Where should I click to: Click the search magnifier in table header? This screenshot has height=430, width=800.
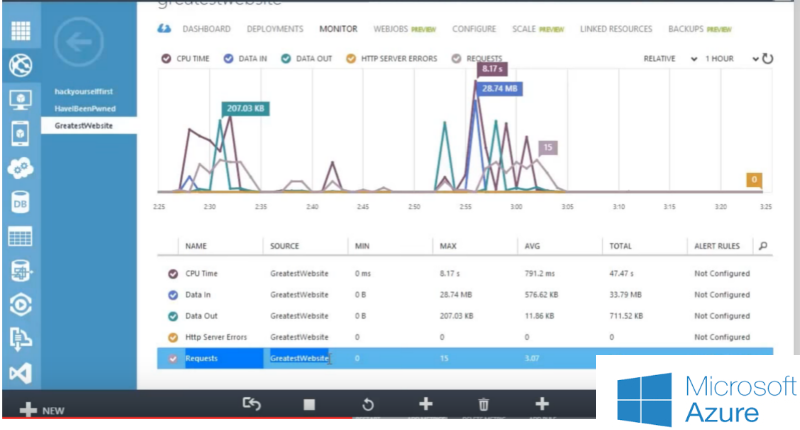coord(763,246)
